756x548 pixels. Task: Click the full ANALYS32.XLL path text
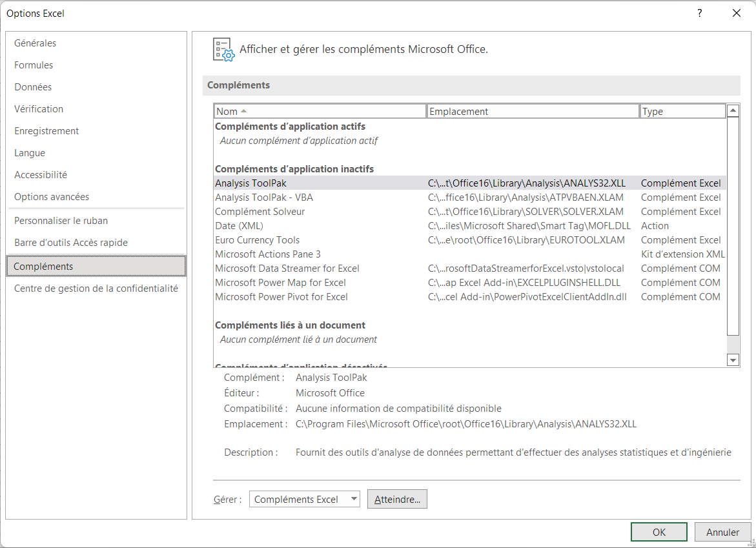coord(465,424)
